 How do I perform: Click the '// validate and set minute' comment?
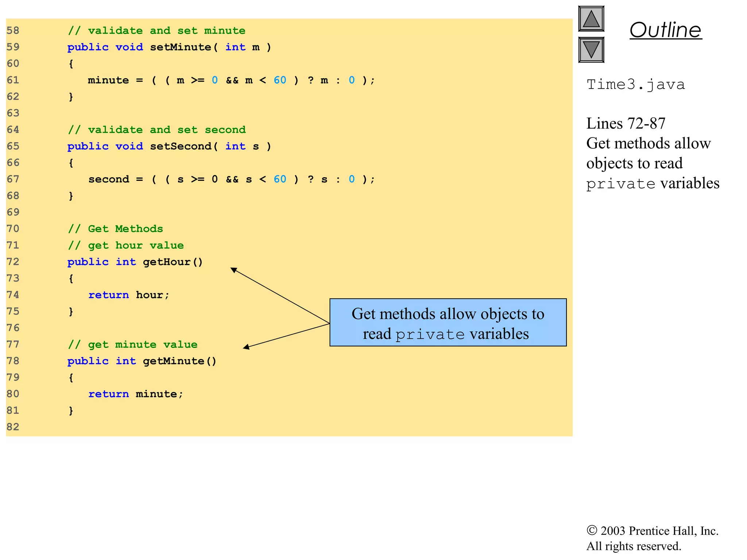156,31
